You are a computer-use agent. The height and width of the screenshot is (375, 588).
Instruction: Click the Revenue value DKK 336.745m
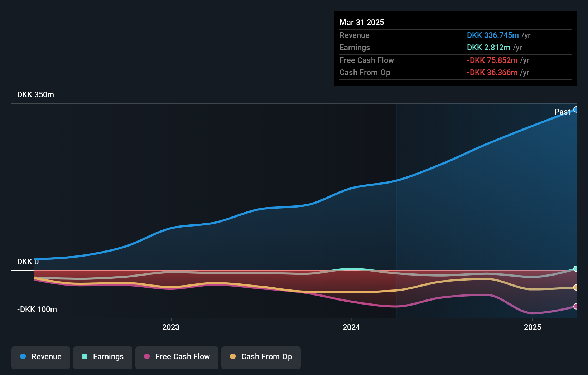click(493, 35)
